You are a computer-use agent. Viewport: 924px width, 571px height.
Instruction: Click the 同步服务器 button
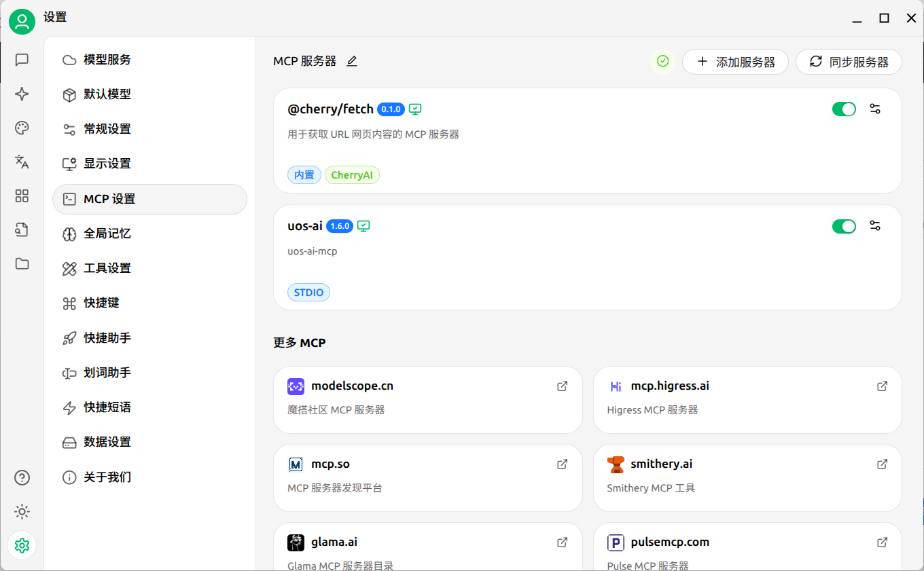pyautogui.click(x=849, y=62)
